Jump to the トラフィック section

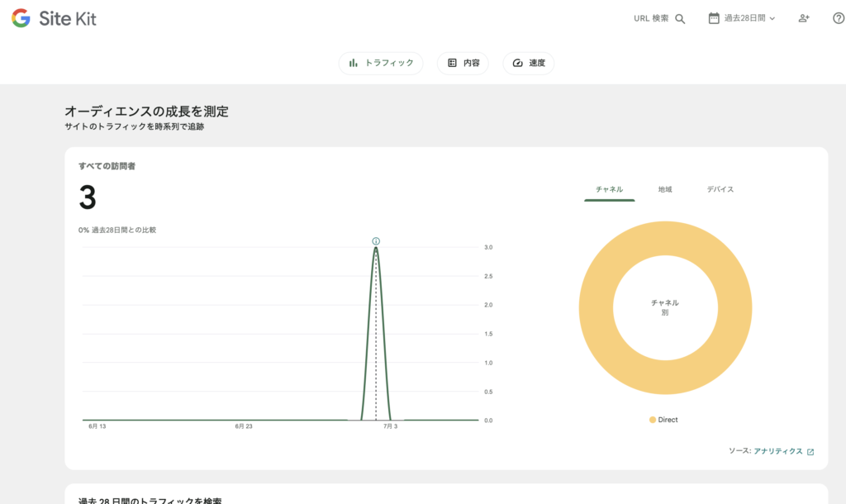point(381,63)
